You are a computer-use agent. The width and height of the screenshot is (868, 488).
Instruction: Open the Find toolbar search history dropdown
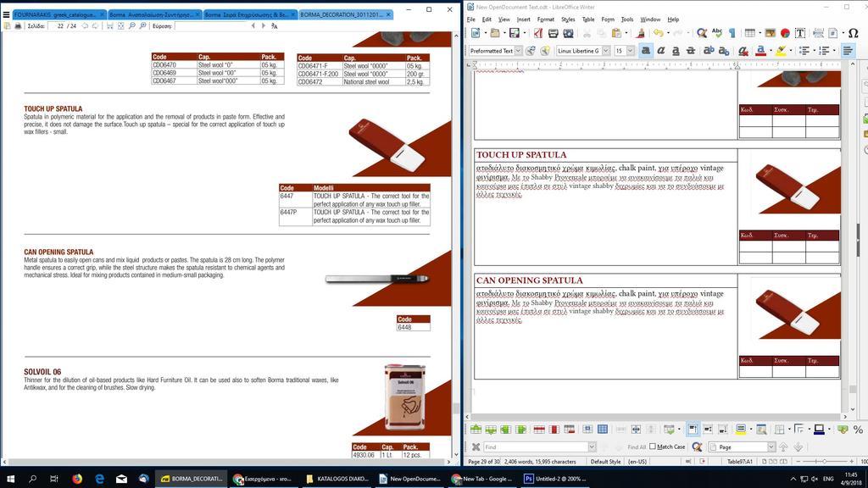592,447
